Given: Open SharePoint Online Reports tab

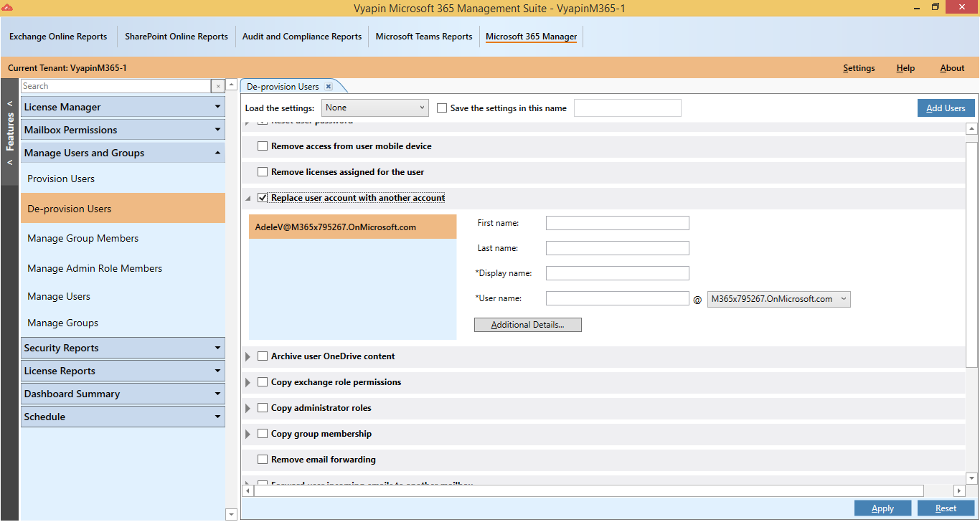Looking at the screenshot, I should (x=176, y=37).
